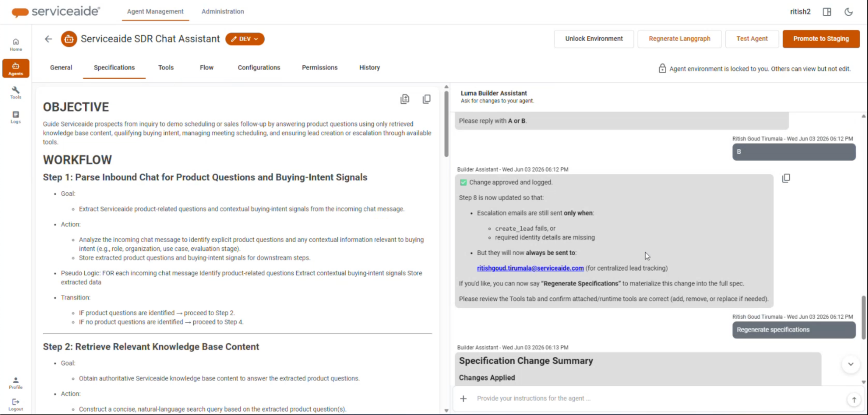
Task: Click the chat panel scrollbar thumb
Action: coord(863,317)
